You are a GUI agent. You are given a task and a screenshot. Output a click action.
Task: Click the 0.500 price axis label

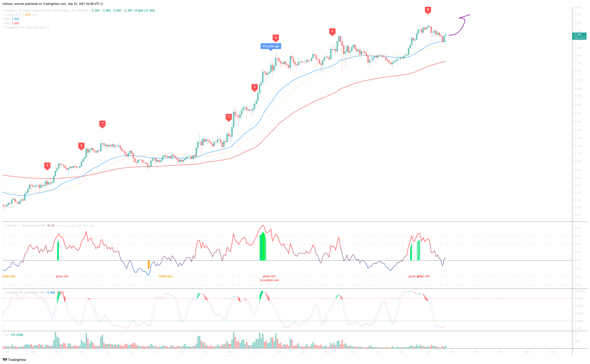point(578,96)
